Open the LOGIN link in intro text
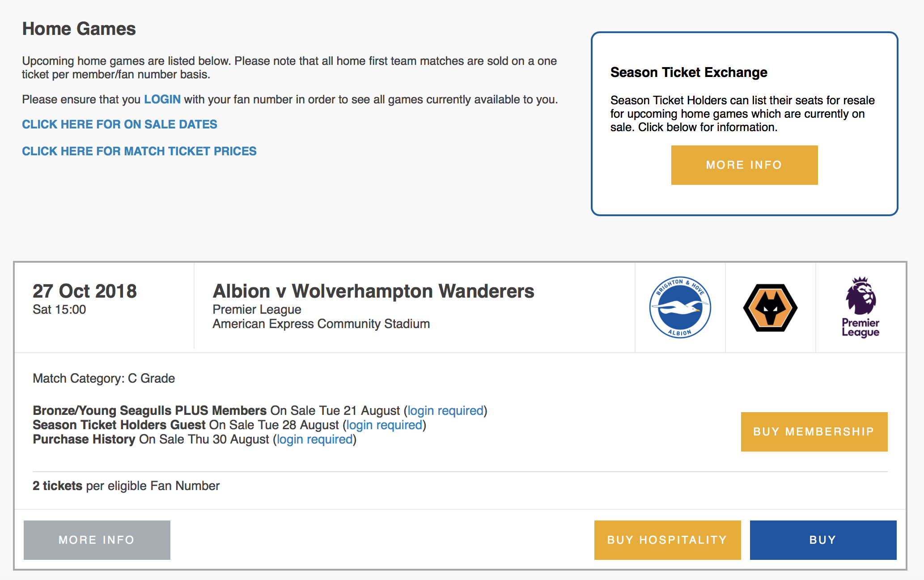The image size is (924, 580). (162, 99)
